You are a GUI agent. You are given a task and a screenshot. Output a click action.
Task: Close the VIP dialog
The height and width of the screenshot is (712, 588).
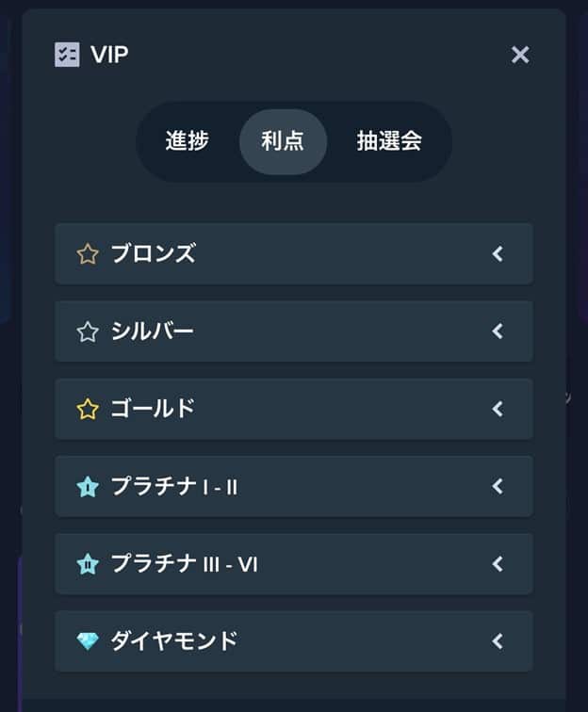[520, 55]
